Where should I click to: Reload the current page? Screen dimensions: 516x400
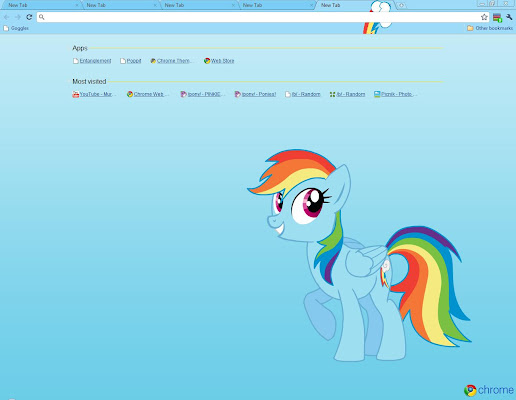coord(29,17)
